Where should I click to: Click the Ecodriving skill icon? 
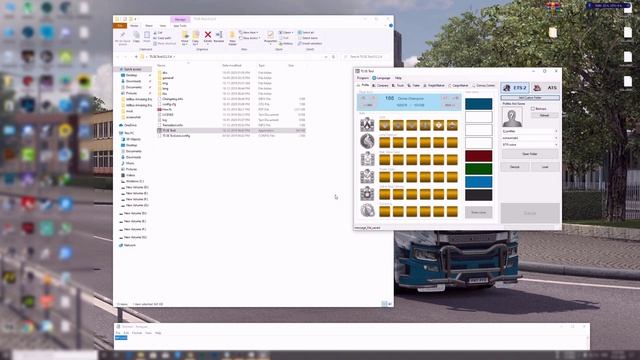pos(367,211)
